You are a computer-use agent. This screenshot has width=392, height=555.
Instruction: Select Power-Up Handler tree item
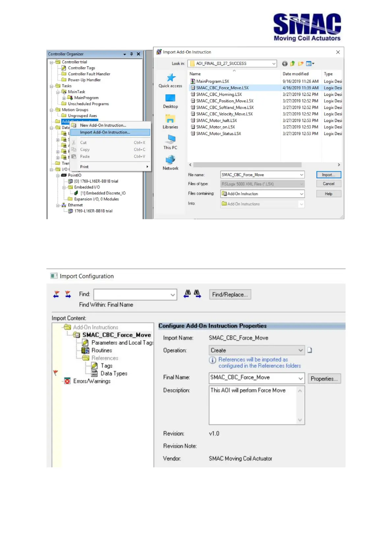point(84,80)
